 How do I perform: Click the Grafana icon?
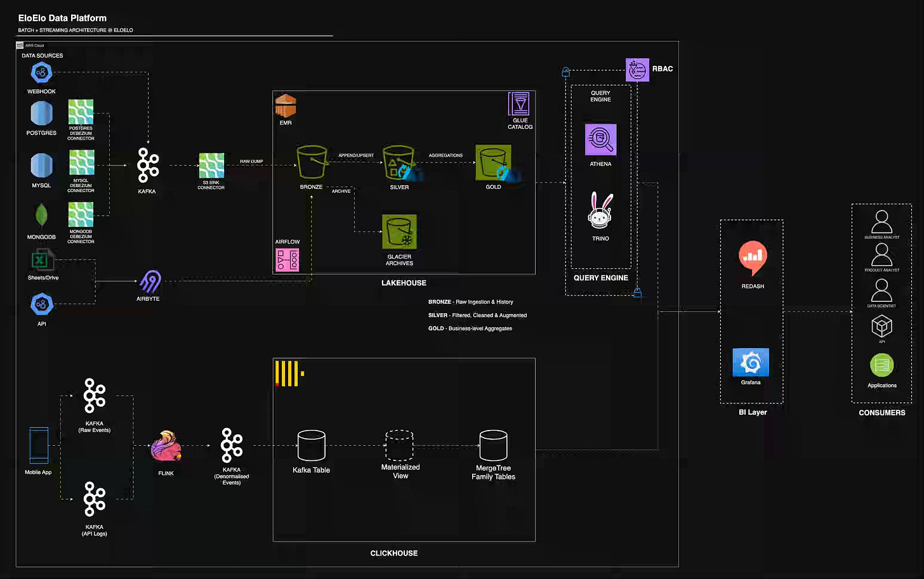tap(751, 363)
